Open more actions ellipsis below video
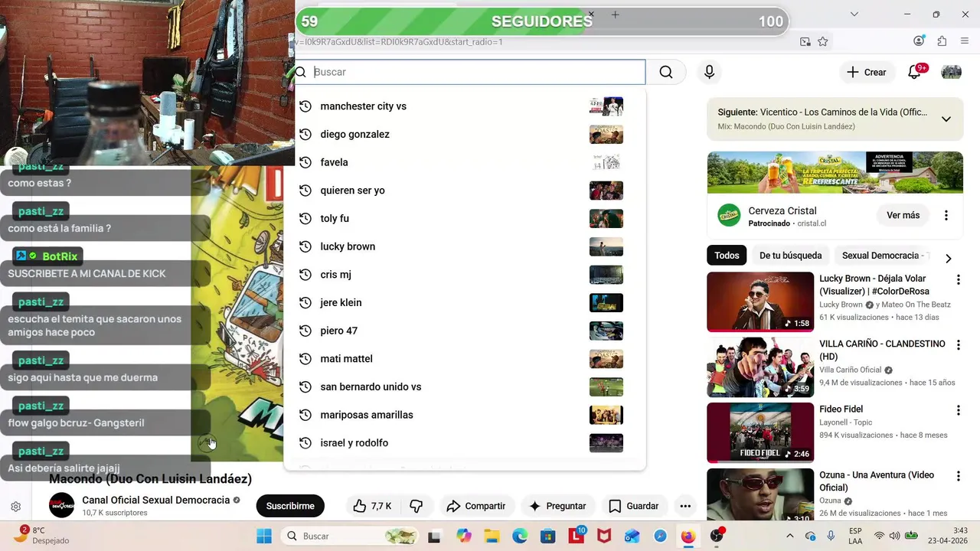The height and width of the screenshot is (551, 980). [x=685, y=506]
